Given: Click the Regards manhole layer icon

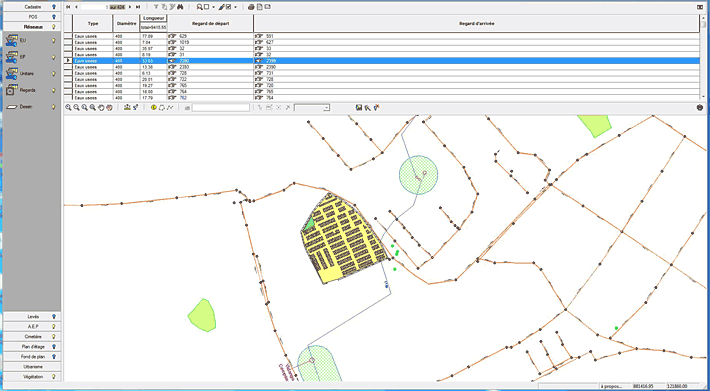Looking at the screenshot, I should click(12, 90).
